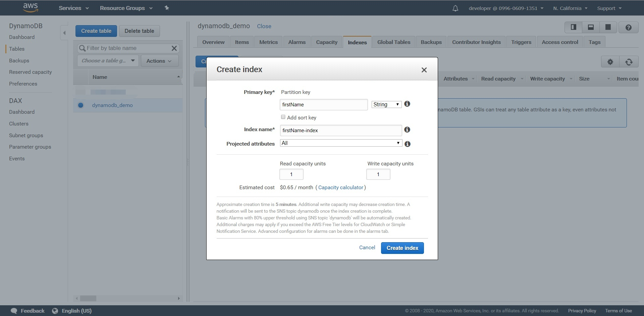Switch to the Contributor Insights tab
The image size is (644, 316).
(x=476, y=42)
